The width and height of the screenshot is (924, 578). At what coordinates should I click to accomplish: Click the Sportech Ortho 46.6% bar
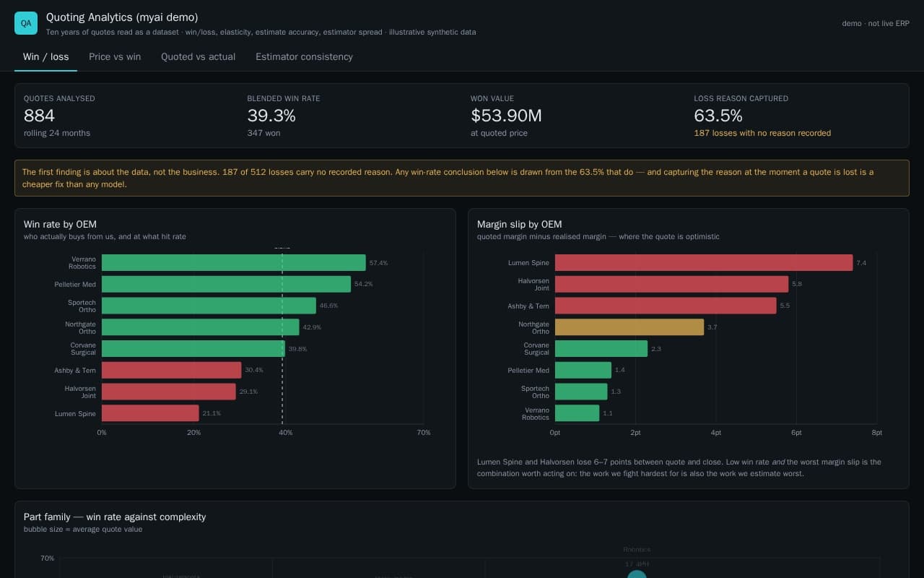[x=209, y=306]
